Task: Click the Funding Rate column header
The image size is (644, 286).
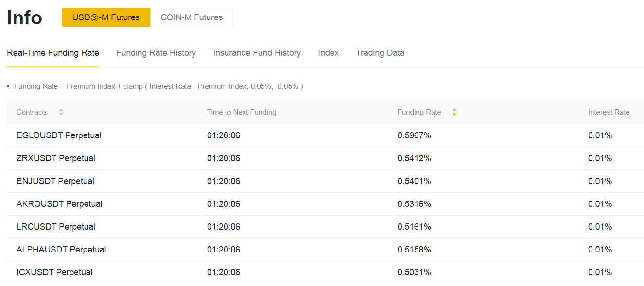Action: click(x=419, y=112)
